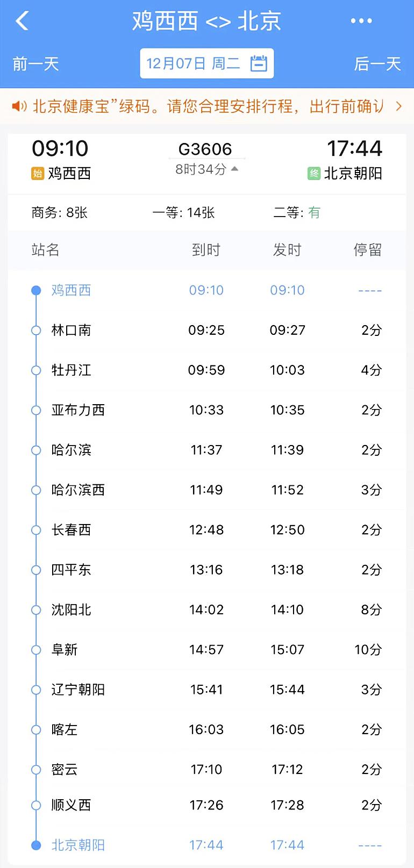Tap the 鸡西西 first-stop timeline dot

[36, 290]
